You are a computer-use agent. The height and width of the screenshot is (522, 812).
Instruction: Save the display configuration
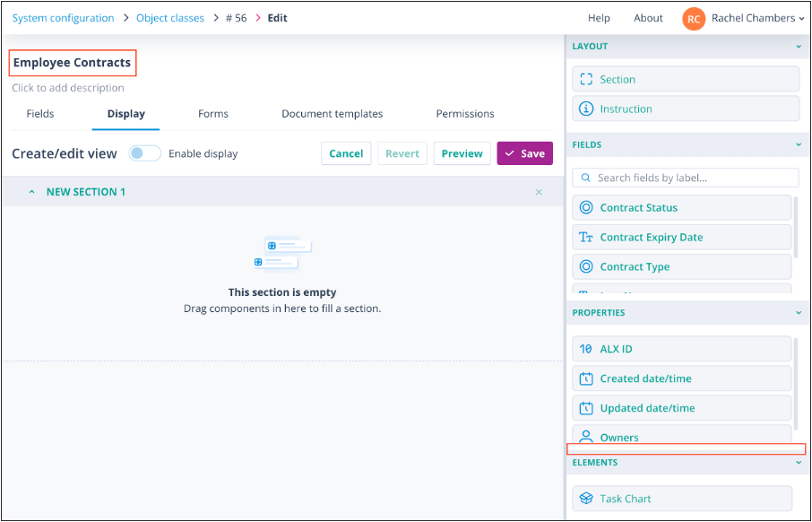tap(524, 153)
